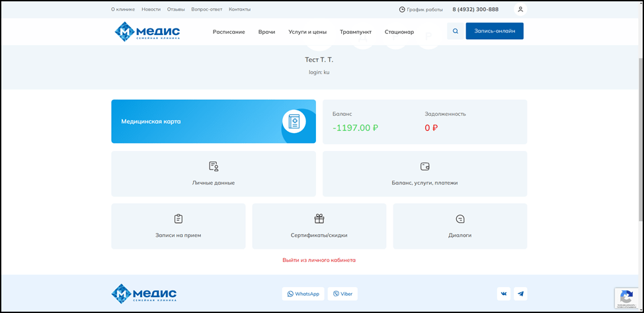Open the search magnifier icon

point(455,31)
